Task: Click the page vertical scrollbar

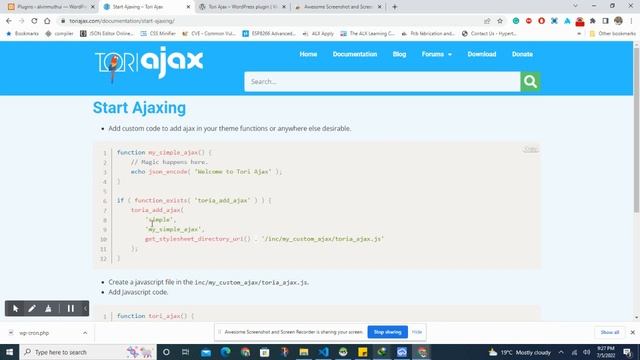Action: 636,131
